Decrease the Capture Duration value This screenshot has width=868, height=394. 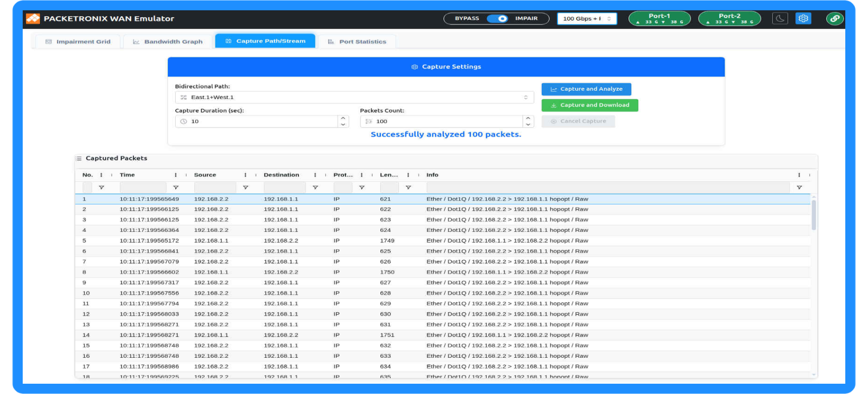point(343,125)
